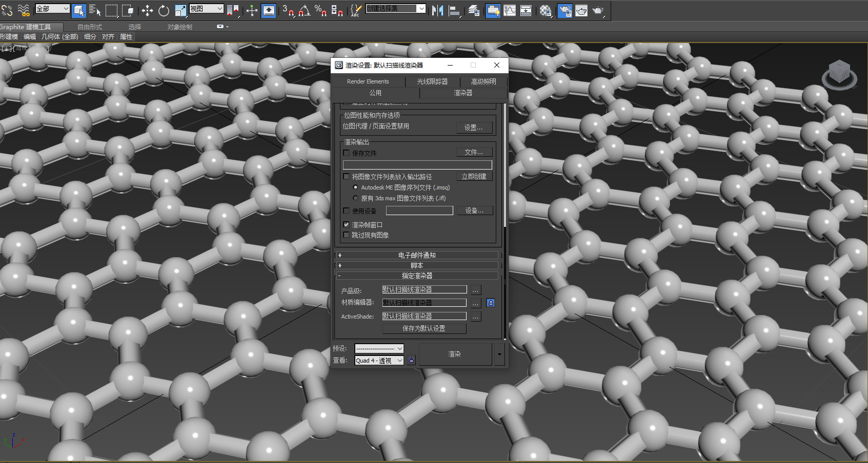Toggle the Graphite Modeling Tools ribbon icon
868x463 pixels.
coord(493,10)
